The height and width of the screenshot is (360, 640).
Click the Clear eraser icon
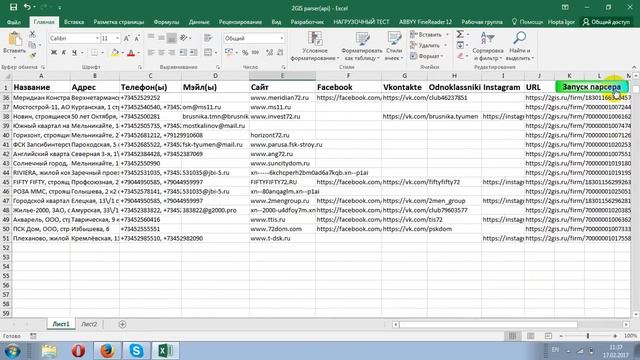[461, 56]
